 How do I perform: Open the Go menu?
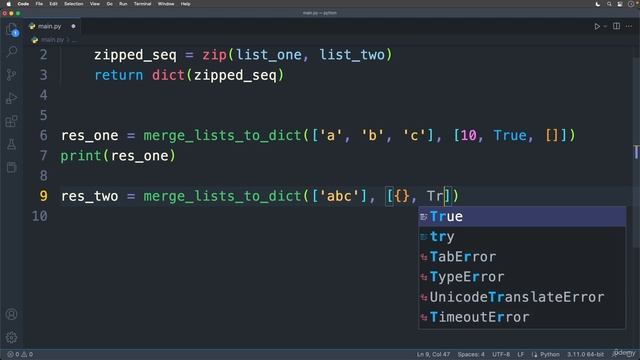[x=109, y=4]
